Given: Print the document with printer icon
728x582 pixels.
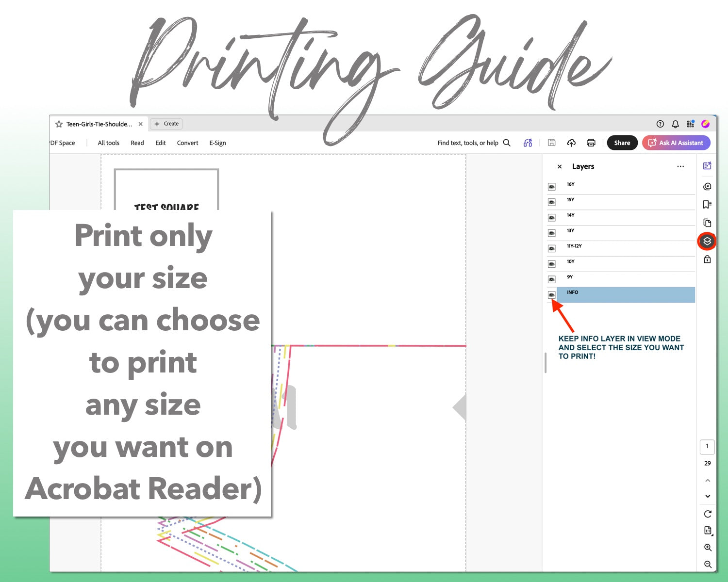Looking at the screenshot, I should point(591,143).
